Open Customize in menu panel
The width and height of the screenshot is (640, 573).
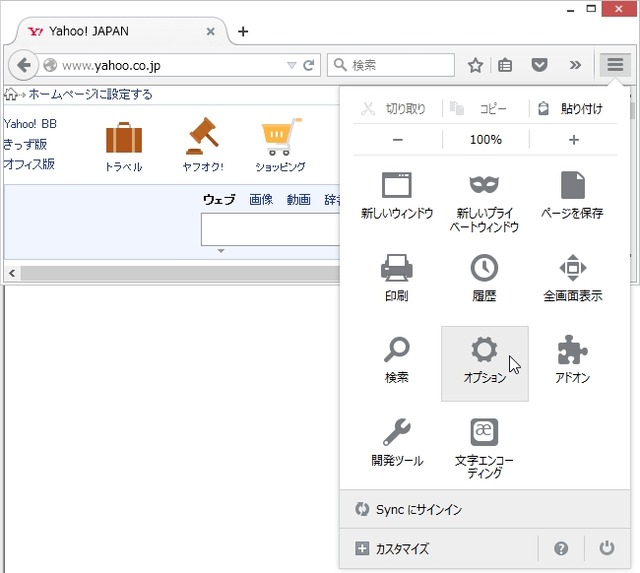point(438,549)
